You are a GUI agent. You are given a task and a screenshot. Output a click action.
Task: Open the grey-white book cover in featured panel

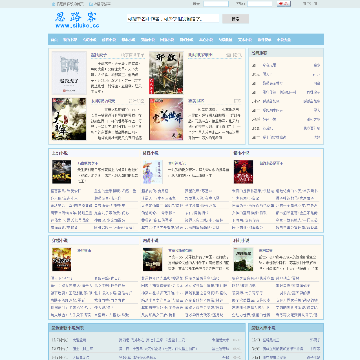click(x=69, y=73)
